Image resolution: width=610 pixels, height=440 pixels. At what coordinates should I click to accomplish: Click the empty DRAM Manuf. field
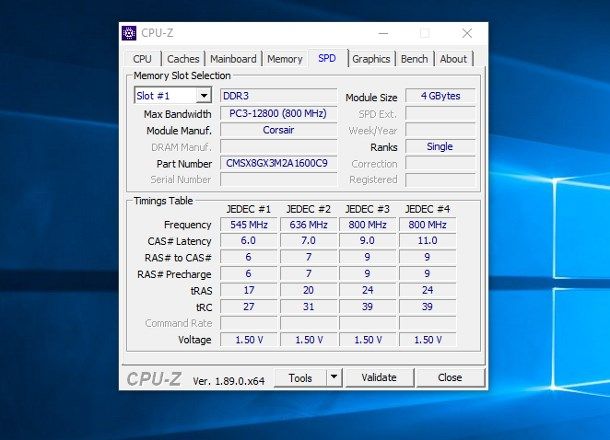(x=279, y=147)
